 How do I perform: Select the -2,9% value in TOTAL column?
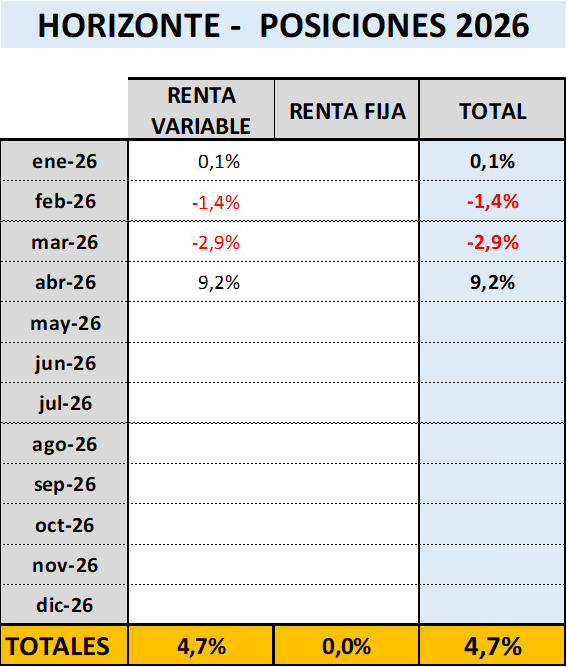492,242
